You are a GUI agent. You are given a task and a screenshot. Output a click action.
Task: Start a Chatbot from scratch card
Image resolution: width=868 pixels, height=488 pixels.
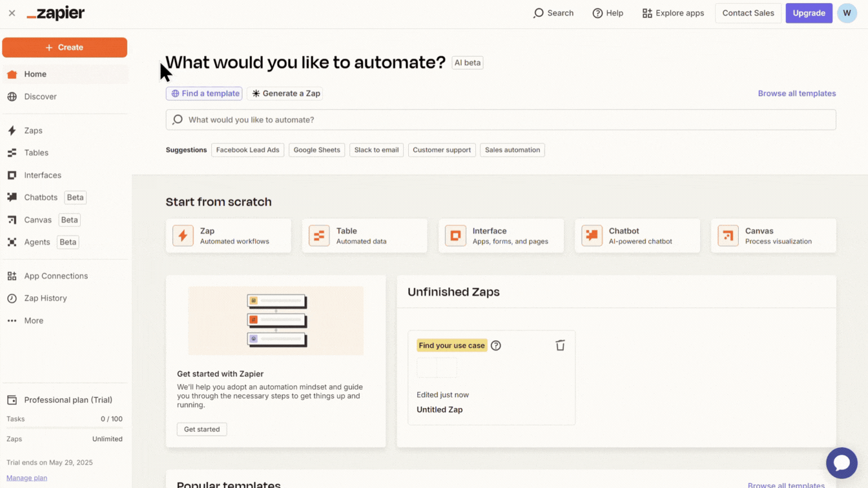[x=637, y=236]
